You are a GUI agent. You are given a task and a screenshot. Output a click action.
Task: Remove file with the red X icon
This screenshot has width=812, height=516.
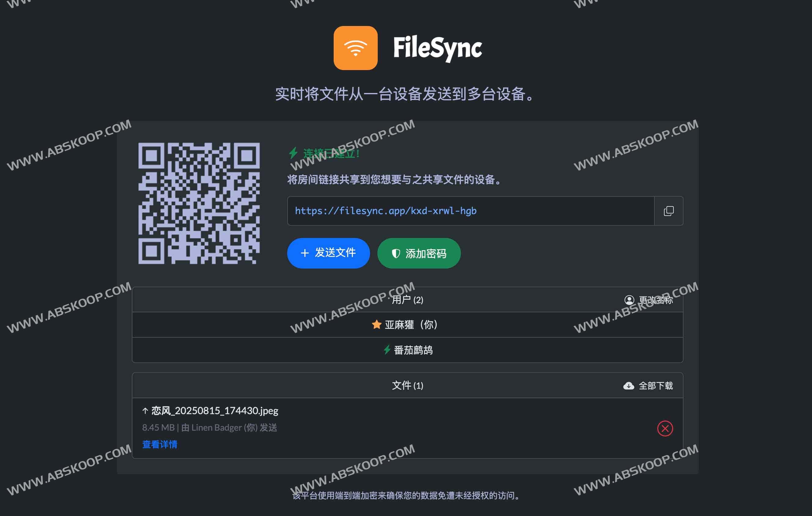click(665, 428)
